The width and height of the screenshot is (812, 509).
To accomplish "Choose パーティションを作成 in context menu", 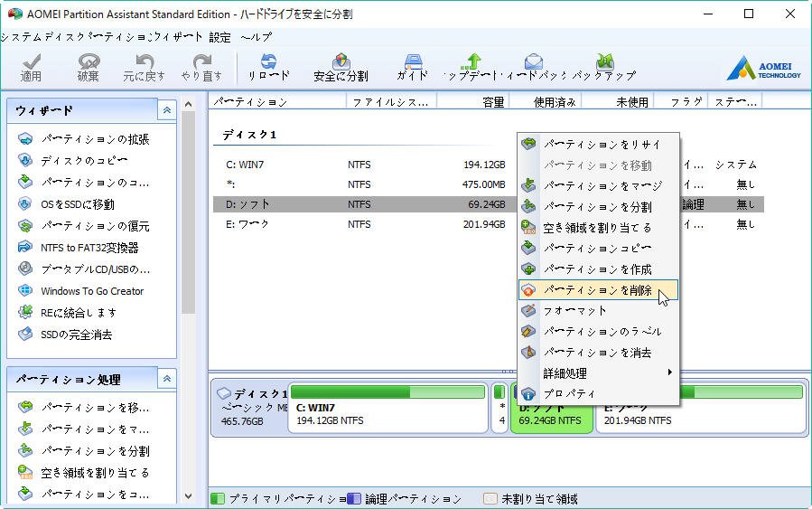I will click(x=599, y=269).
